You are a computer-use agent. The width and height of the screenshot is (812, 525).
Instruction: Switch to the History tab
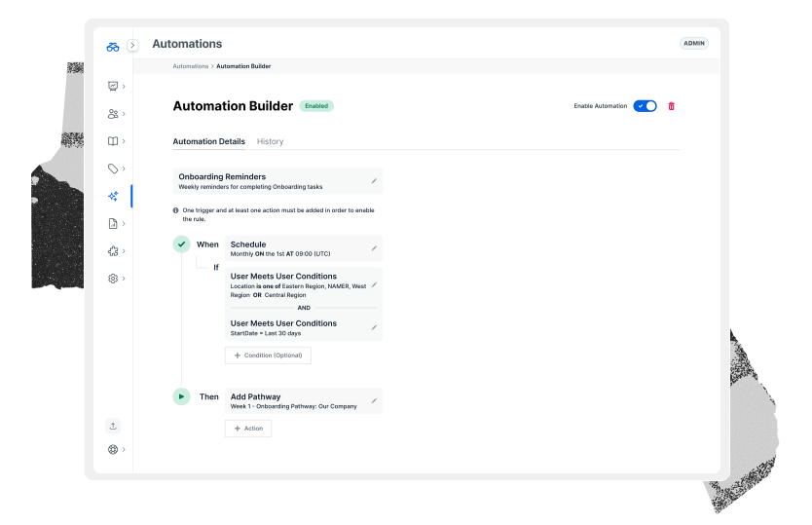click(270, 141)
